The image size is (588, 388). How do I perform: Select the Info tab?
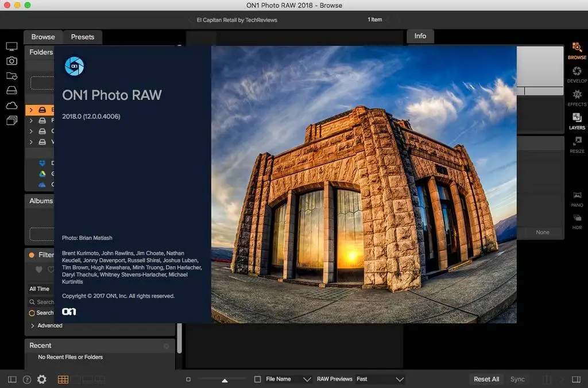pos(420,36)
